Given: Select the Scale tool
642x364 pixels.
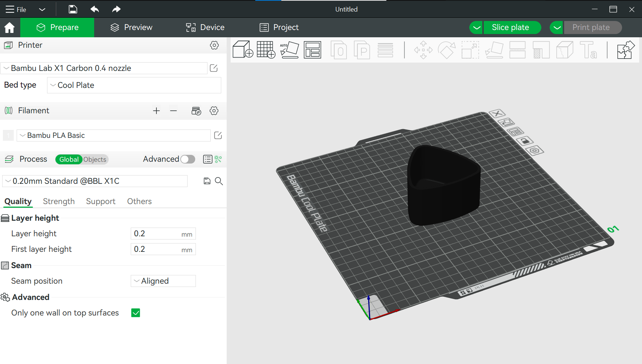Looking at the screenshot, I should [x=470, y=50].
